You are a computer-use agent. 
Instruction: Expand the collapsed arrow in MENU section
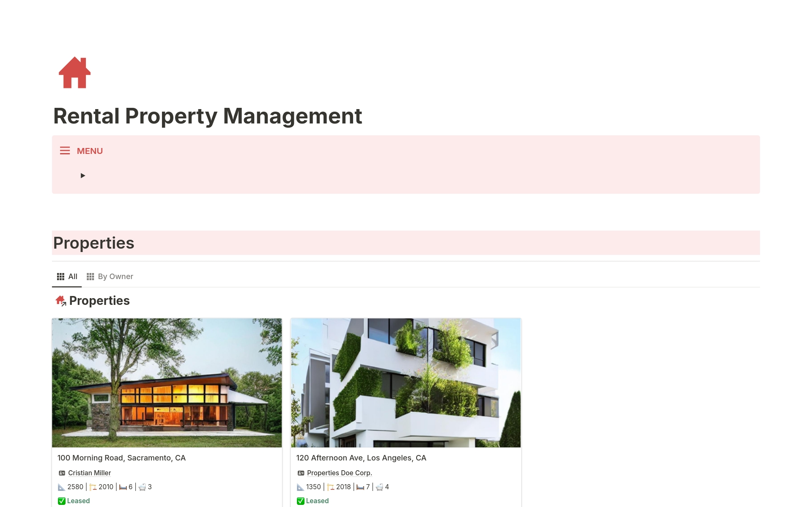click(x=82, y=175)
